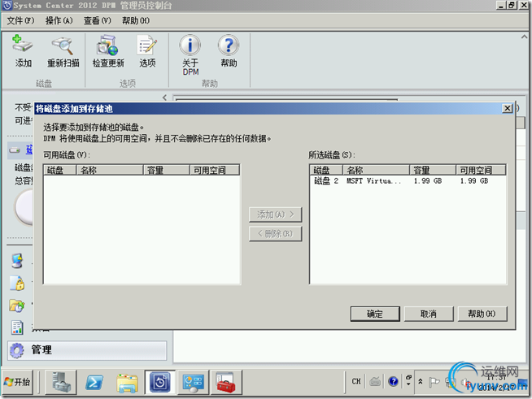Collapse the ribbon with the up chevron

click(x=524, y=37)
